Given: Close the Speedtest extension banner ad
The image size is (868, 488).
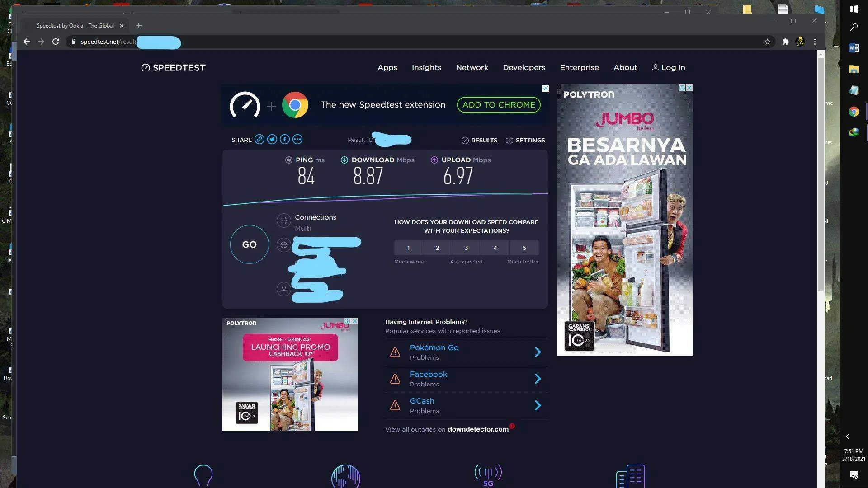Looking at the screenshot, I should [546, 88].
